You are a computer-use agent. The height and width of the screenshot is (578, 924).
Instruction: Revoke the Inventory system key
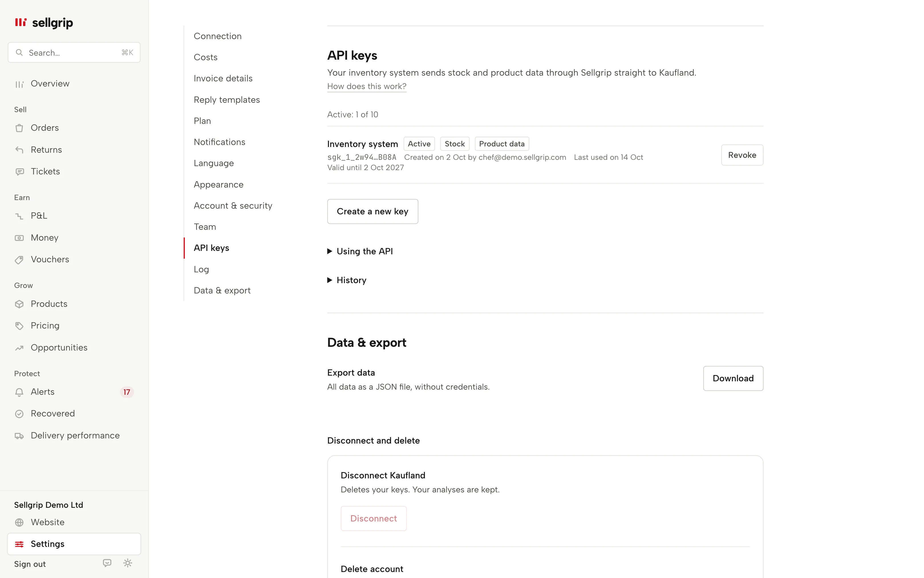tap(742, 155)
